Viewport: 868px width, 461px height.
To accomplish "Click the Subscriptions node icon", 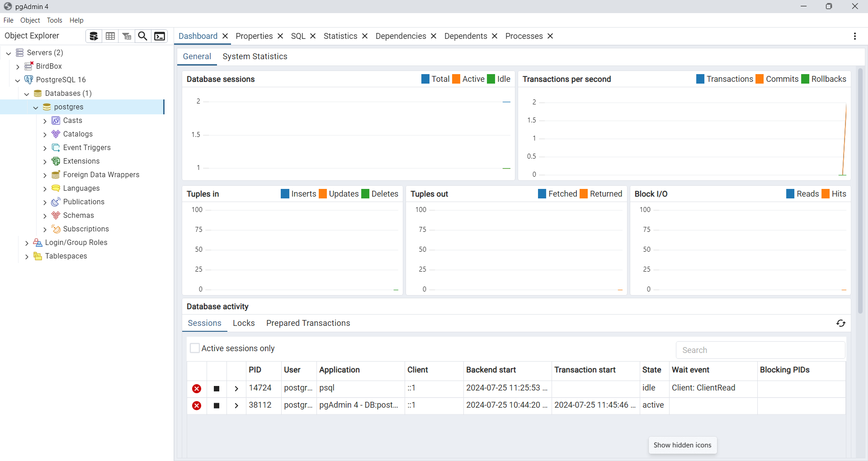I will (x=56, y=229).
